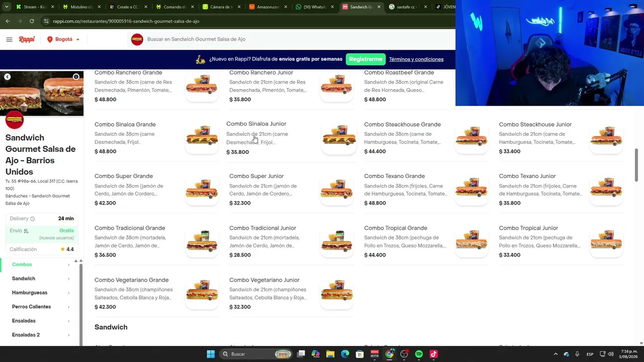Open Combo Texano Grande item
The width and height of the screenshot is (644, 362).
pos(426,190)
